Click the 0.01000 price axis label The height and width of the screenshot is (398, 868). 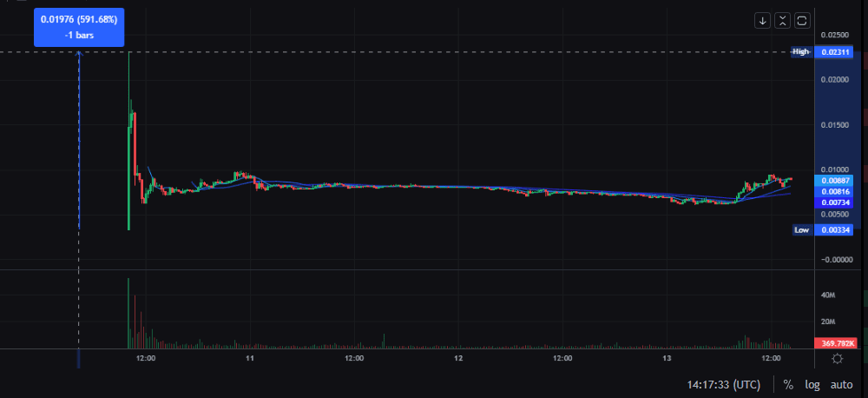pos(835,169)
